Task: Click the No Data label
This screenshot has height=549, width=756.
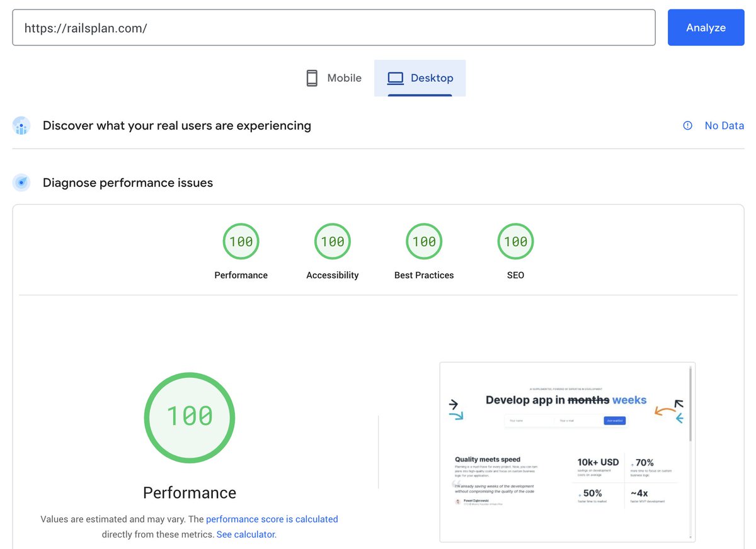Action: click(x=724, y=126)
